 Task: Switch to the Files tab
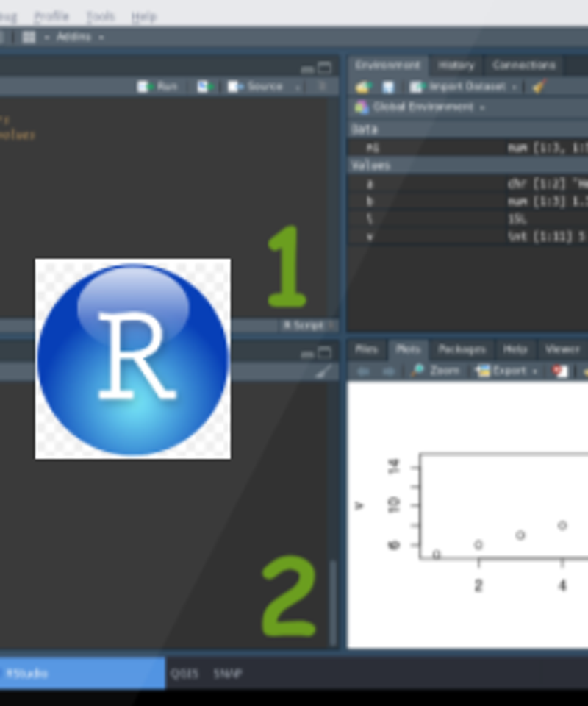(x=366, y=349)
